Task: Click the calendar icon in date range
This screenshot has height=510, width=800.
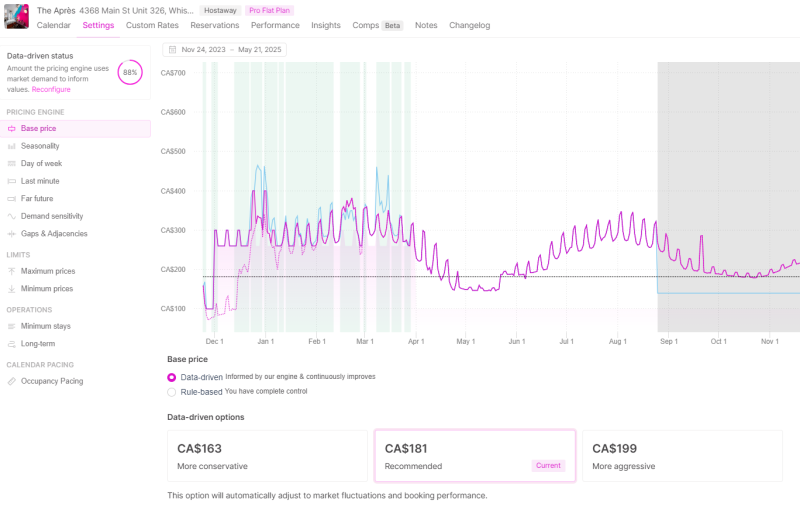Action: point(172,49)
